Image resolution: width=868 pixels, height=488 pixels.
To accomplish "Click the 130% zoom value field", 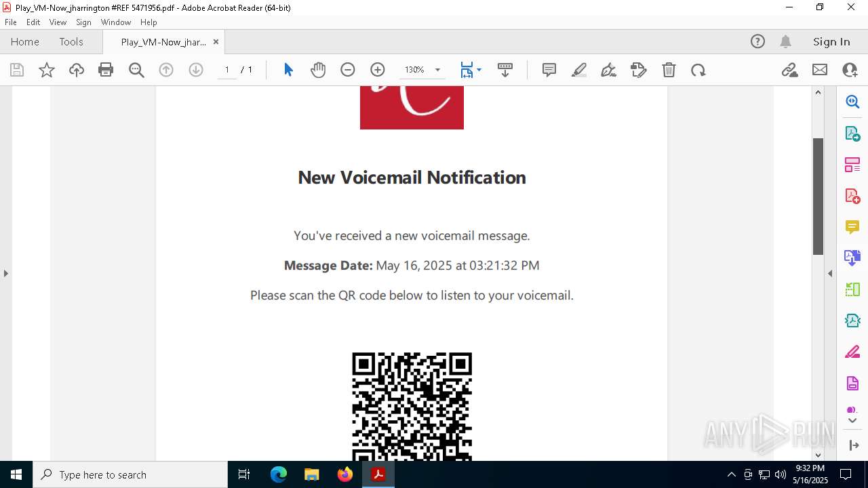I will (x=414, y=70).
